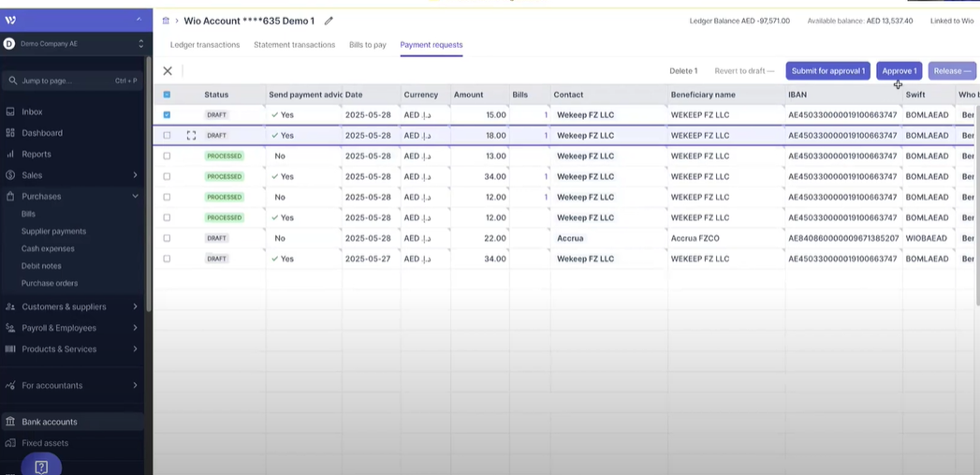Screen dimensions: 980x475
Task: Click Submit for approval 1 button
Action: point(827,71)
